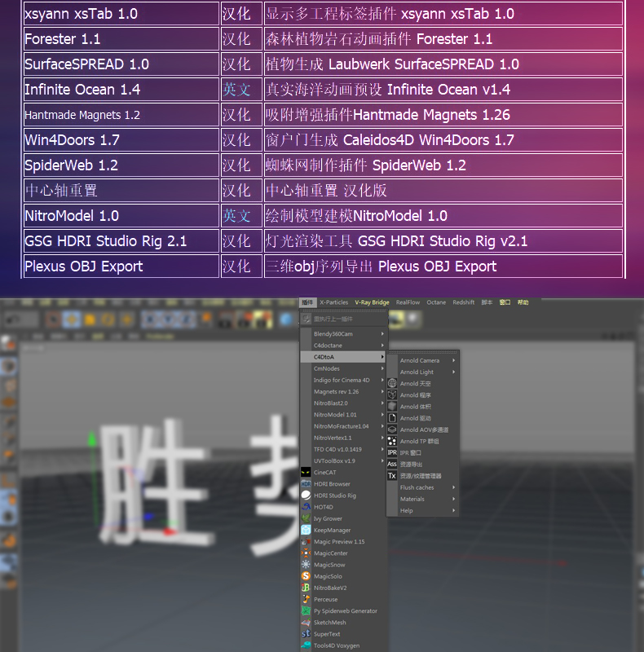Open the V-Ray Bridge menu
644x652 pixels.
pos(372,302)
